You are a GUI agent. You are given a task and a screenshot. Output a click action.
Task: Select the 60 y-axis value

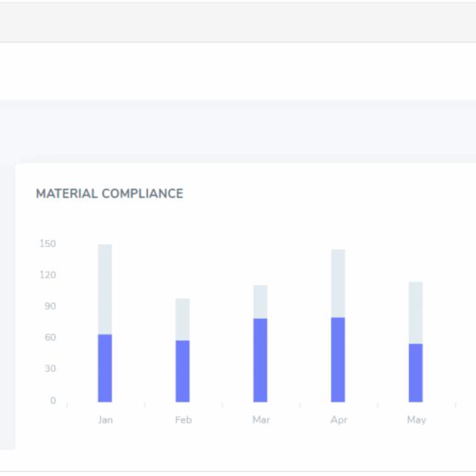49,337
